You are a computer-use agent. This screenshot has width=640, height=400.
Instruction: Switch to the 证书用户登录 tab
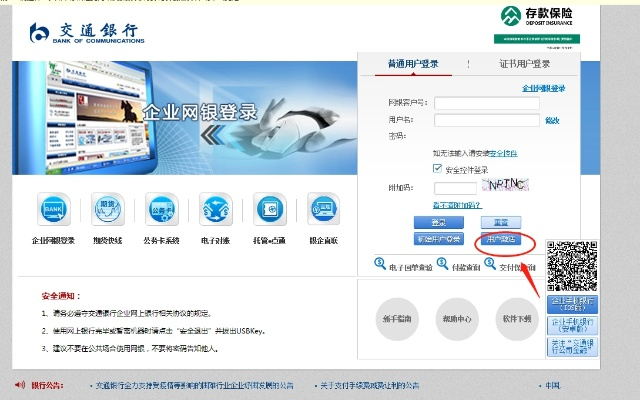point(524,64)
